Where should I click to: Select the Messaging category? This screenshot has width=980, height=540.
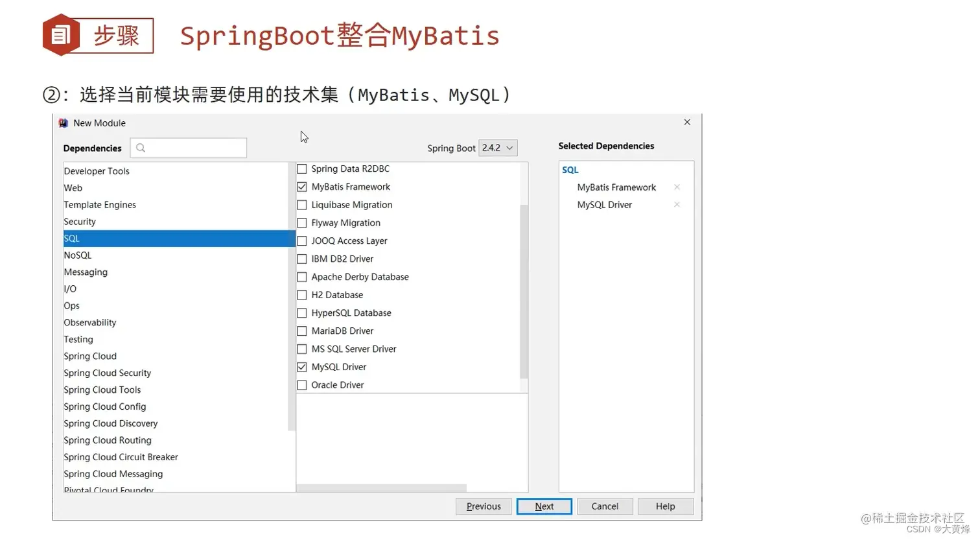(175, 272)
